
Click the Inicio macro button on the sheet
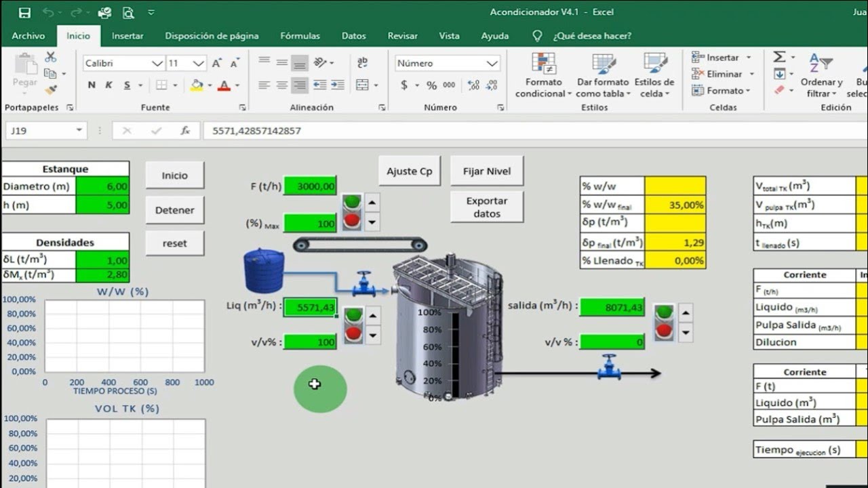174,176
